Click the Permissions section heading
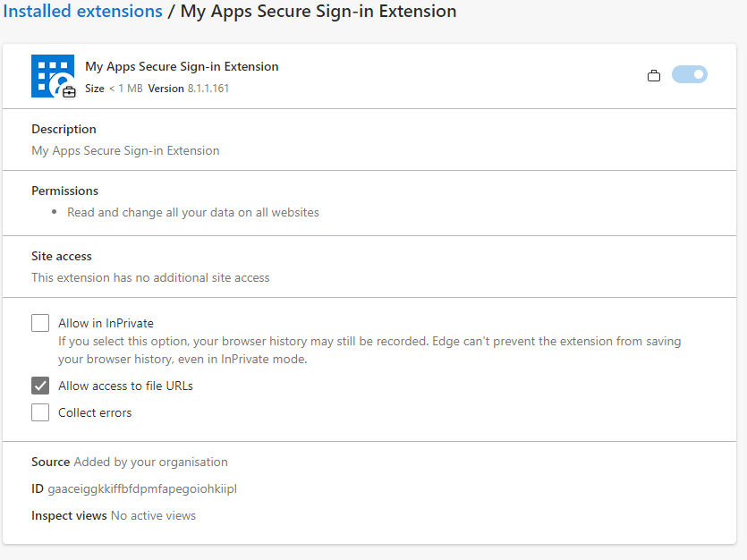747x560 pixels. 64,191
